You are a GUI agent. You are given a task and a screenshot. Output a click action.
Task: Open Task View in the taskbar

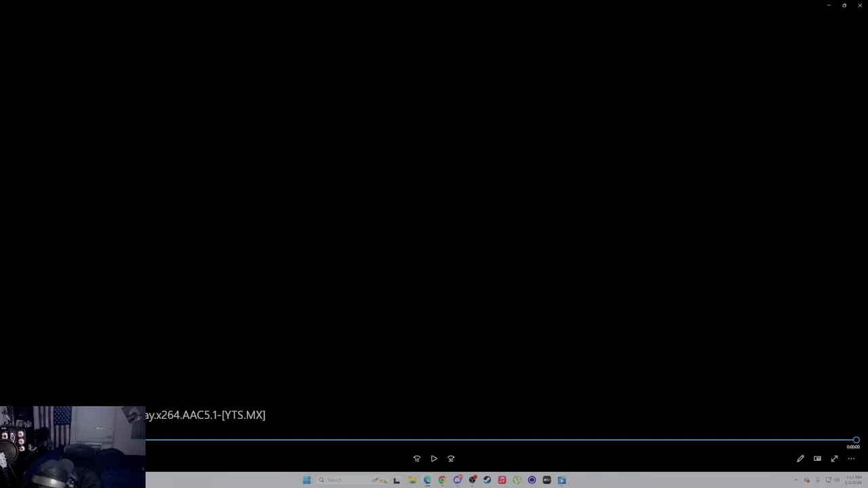pos(397,481)
